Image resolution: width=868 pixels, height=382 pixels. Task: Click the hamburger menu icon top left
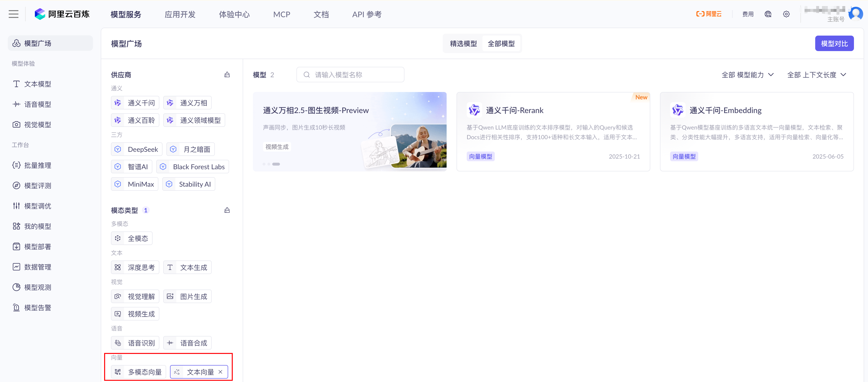tap(13, 14)
